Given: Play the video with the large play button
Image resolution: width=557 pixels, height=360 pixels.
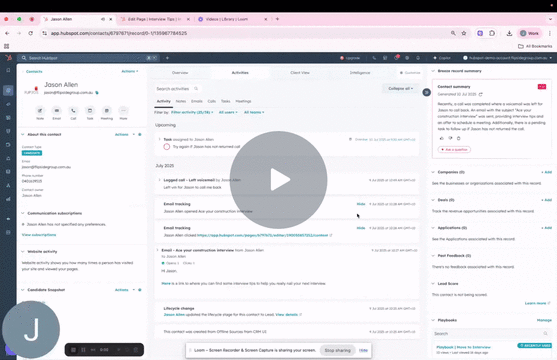Looking at the screenshot, I should (278, 180).
